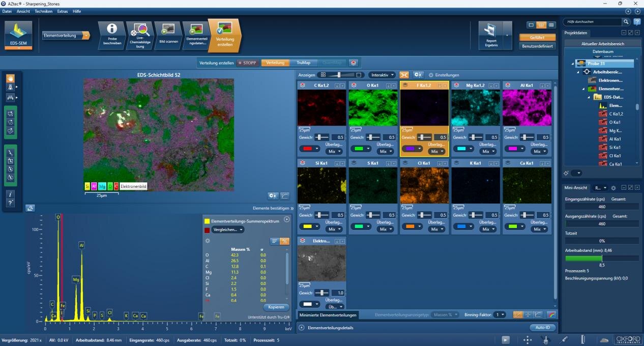Toggle layer icon on C Kα1,2 map
Screen dimensions: 644x346
click(x=302, y=85)
